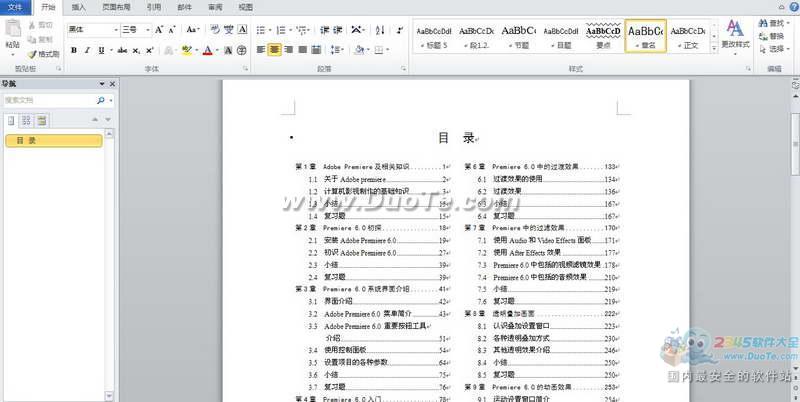Toggle Underline formatting

point(101,51)
